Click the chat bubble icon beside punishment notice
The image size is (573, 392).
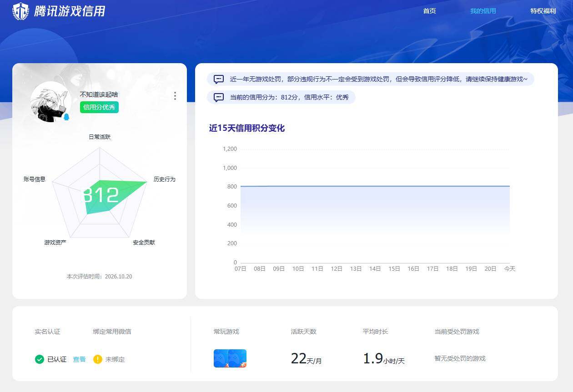219,79
